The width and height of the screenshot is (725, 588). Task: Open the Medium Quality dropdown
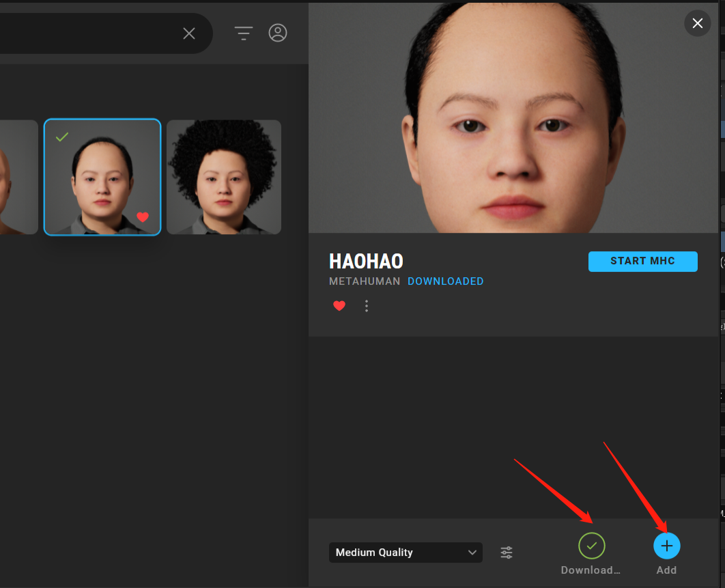pos(406,552)
